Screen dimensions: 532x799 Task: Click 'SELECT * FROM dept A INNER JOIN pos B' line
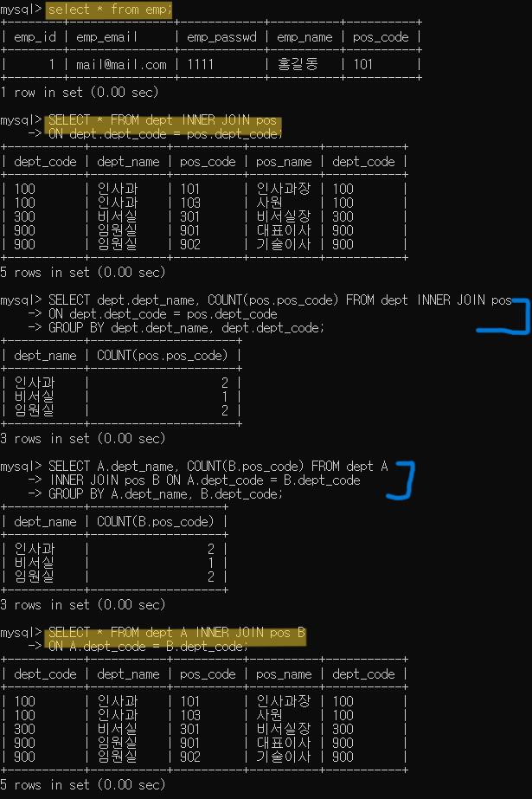pos(176,633)
